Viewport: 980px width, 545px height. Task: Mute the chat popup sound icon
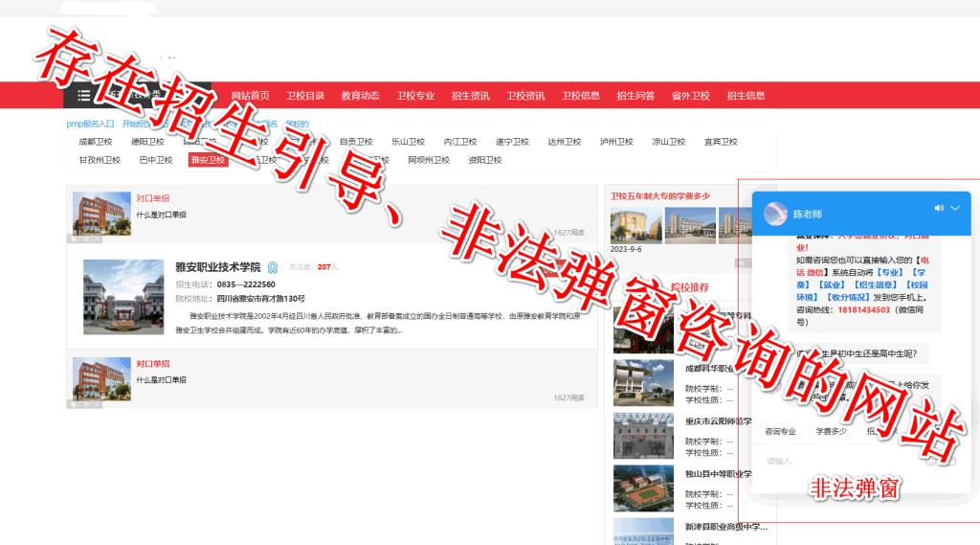coord(939,208)
